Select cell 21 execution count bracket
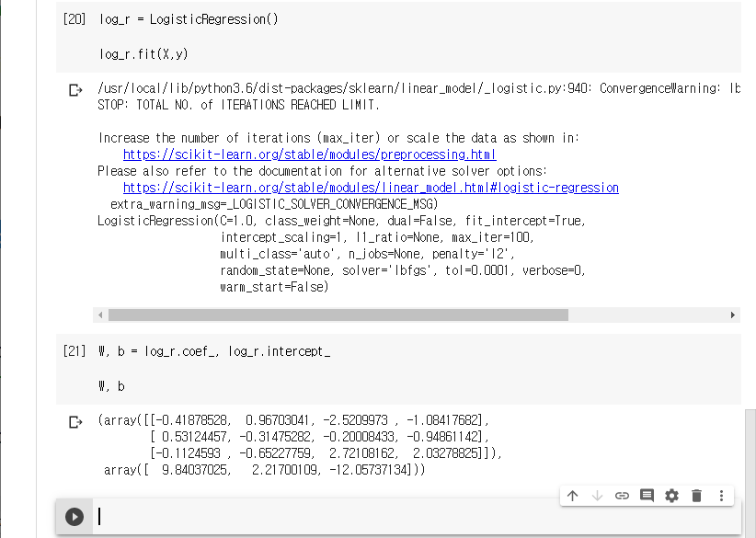 [74, 351]
